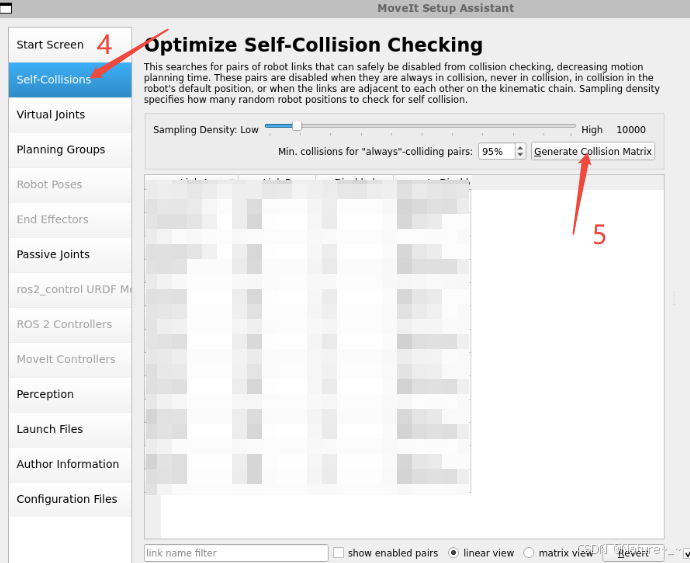Select linear view radio button
The height and width of the screenshot is (563, 690).
coord(453,553)
